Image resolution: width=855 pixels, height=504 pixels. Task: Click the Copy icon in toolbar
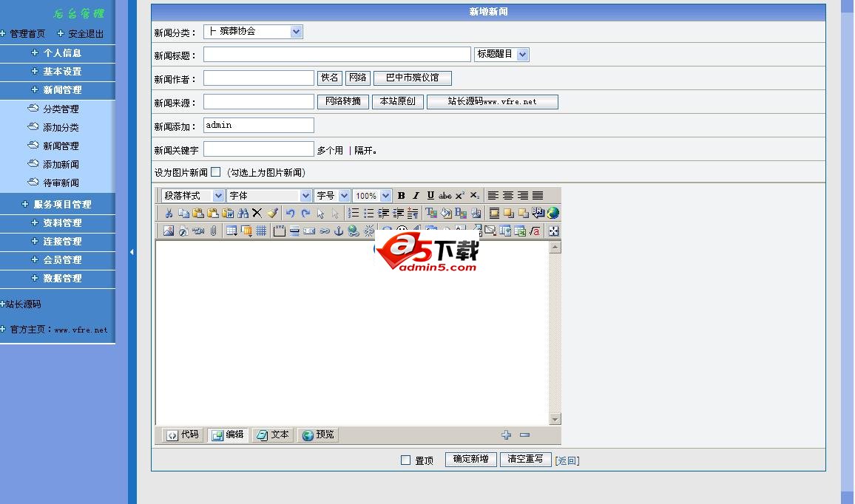[x=183, y=213]
